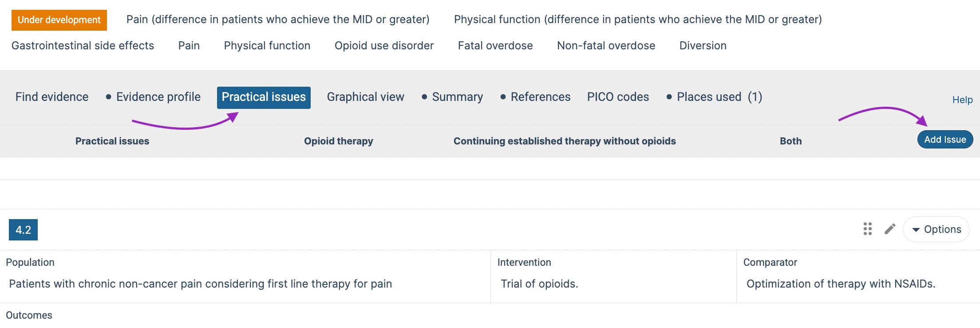Image resolution: width=980 pixels, height=328 pixels.
Task: Switch to Graphical view tab
Action: (x=365, y=97)
